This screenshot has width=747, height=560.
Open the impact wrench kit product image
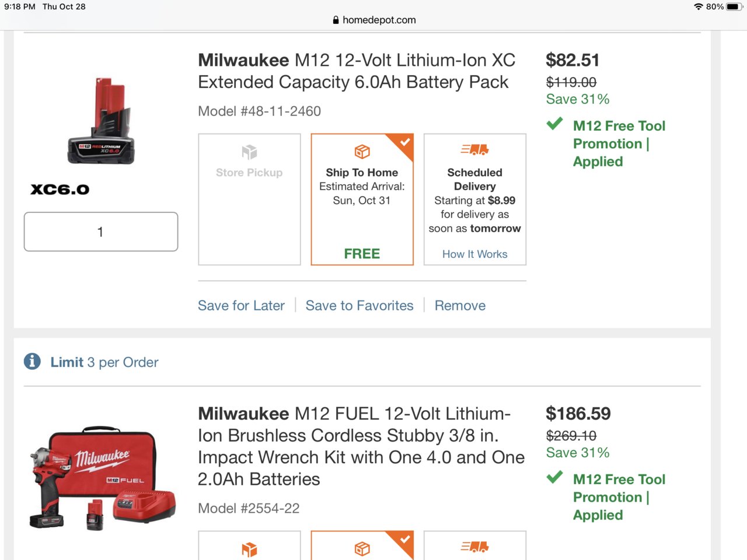point(102,478)
